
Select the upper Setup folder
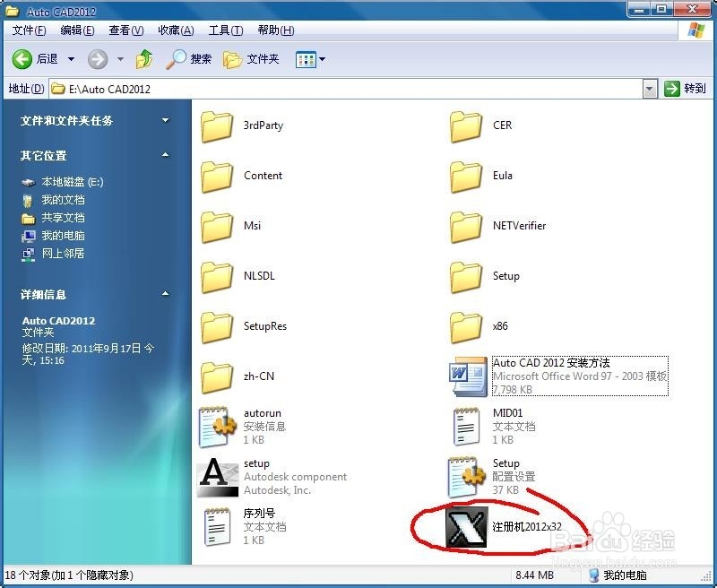(485, 277)
